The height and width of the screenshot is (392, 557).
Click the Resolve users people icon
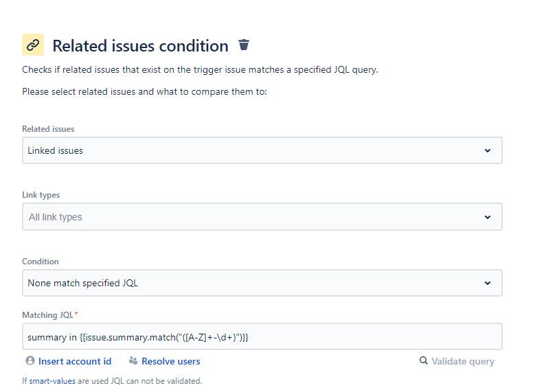tap(133, 360)
